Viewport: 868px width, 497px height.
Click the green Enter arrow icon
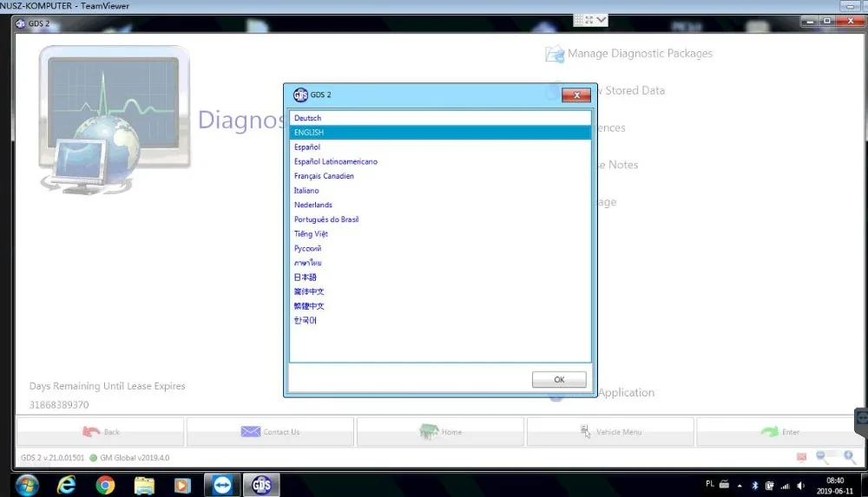[x=769, y=431]
